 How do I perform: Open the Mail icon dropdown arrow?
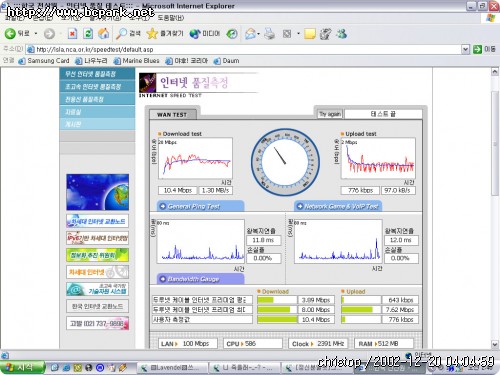coord(258,33)
